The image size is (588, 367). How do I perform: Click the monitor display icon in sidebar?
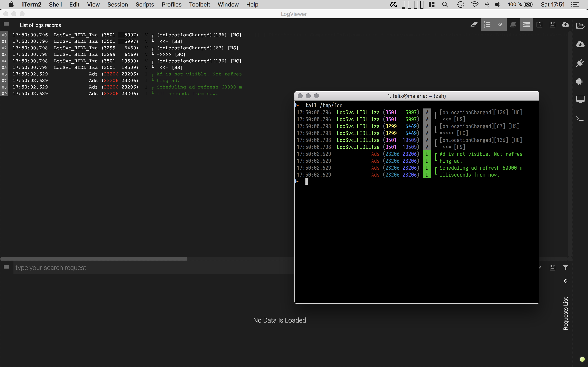pos(580,99)
